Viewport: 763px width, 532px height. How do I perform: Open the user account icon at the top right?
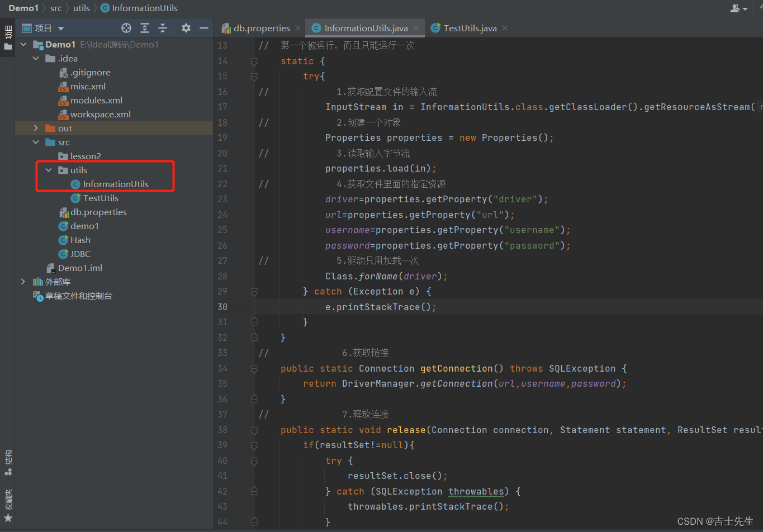coord(738,8)
